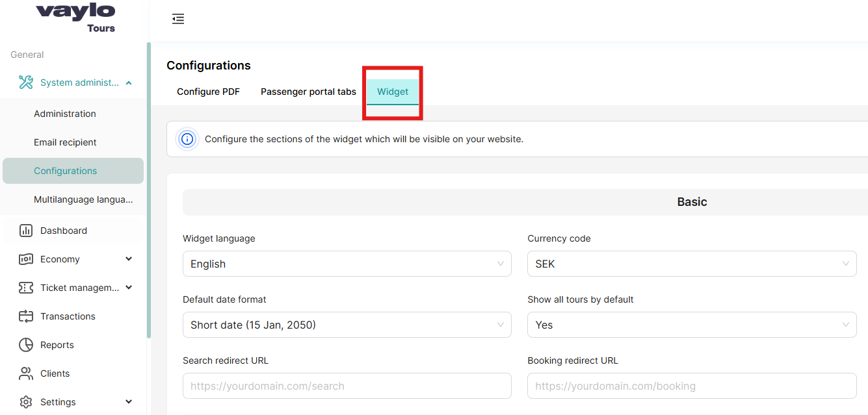The height and width of the screenshot is (415, 868).
Task: Open Reports via its pie-chart icon
Action: [x=26, y=344]
